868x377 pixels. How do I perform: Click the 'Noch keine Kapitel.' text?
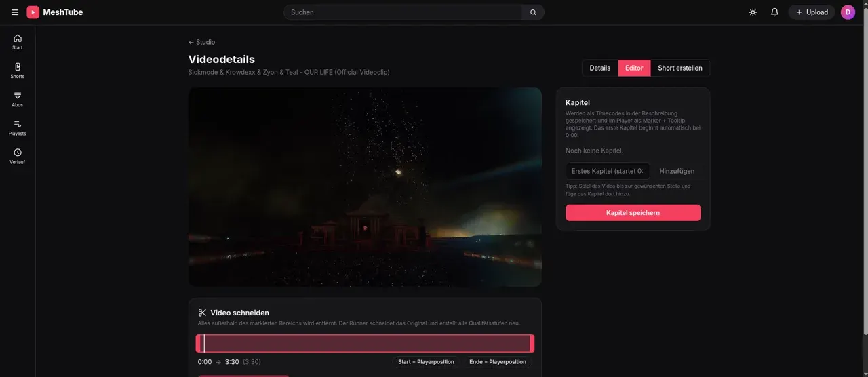click(594, 151)
